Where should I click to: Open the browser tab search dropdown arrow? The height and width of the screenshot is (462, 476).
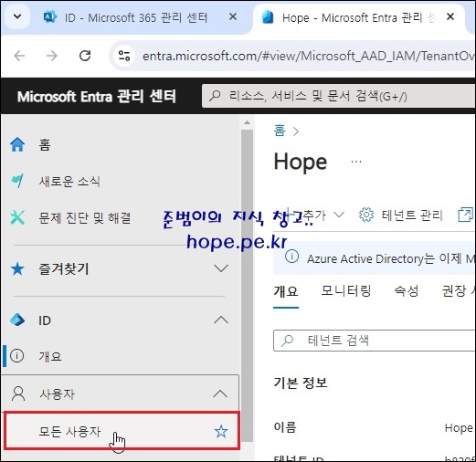[x=17, y=16]
